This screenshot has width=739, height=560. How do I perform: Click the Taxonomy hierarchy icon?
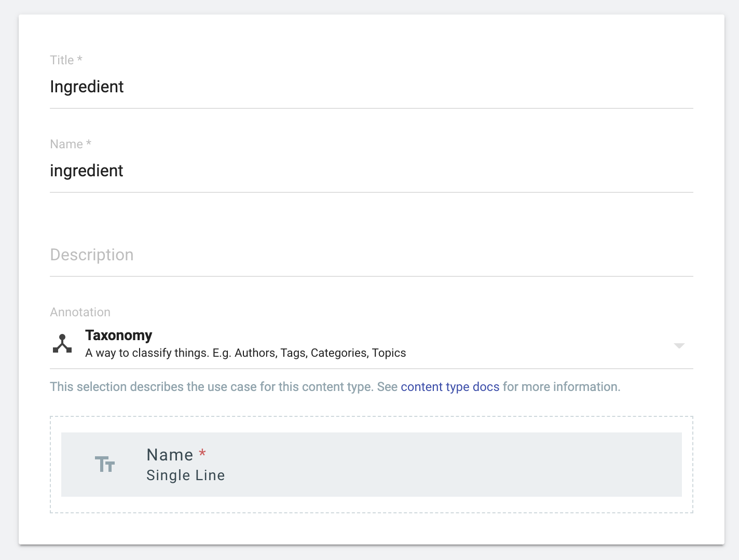(62, 344)
